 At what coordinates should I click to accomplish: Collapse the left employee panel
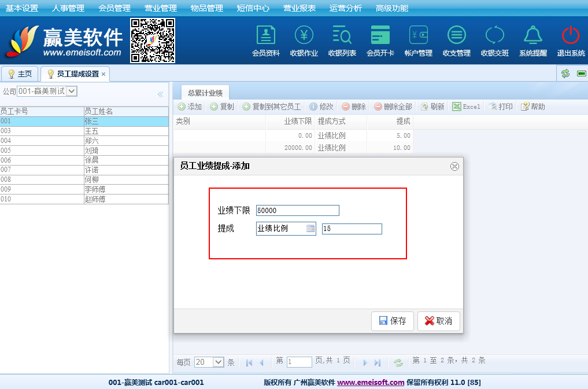[160, 94]
